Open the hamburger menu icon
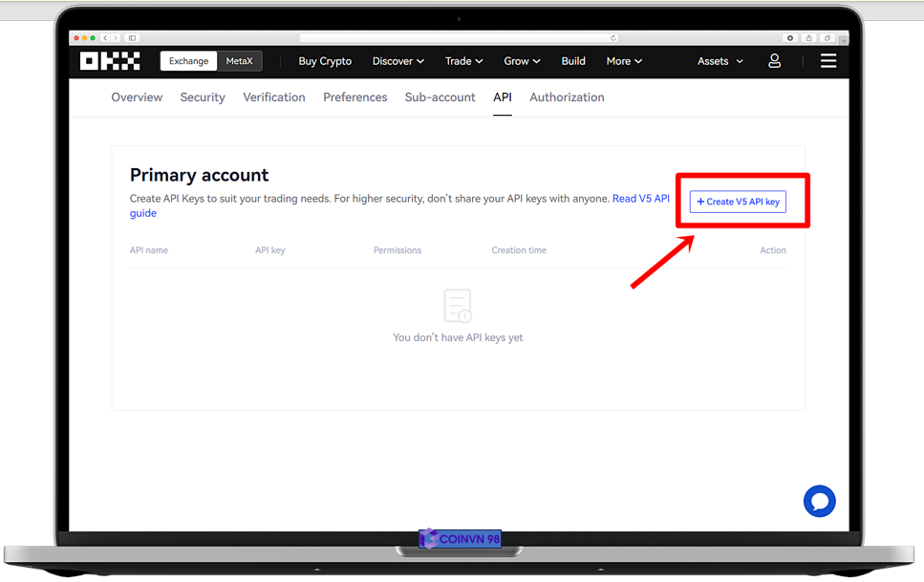 pos(828,61)
